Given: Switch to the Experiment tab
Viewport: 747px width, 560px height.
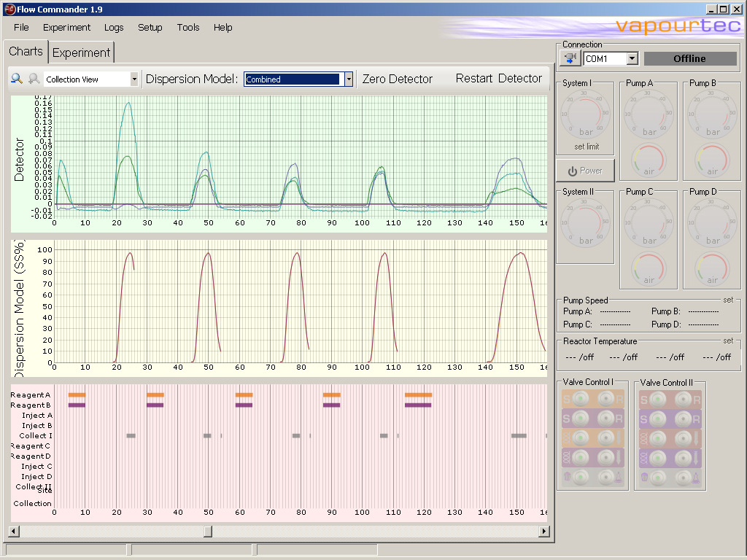Looking at the screenshot, I should [x=81, y=52].
